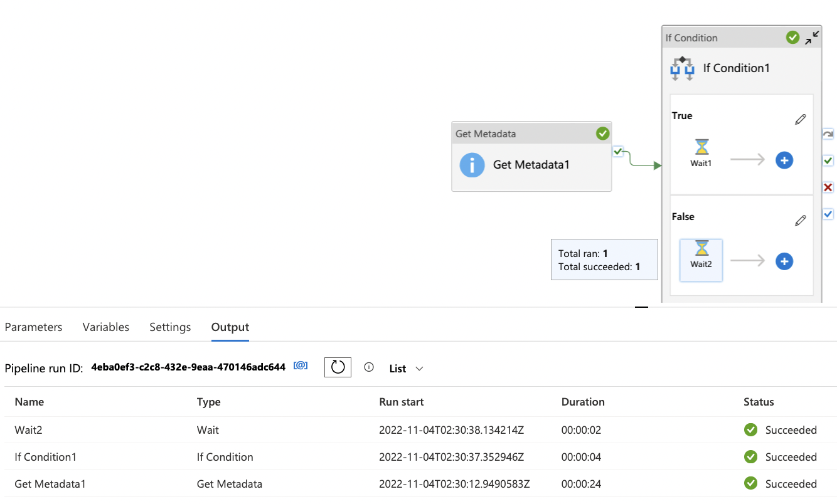Add activity after Wait1 in True branch
Viewport: 837px width, 504px height.
[784, 160]
